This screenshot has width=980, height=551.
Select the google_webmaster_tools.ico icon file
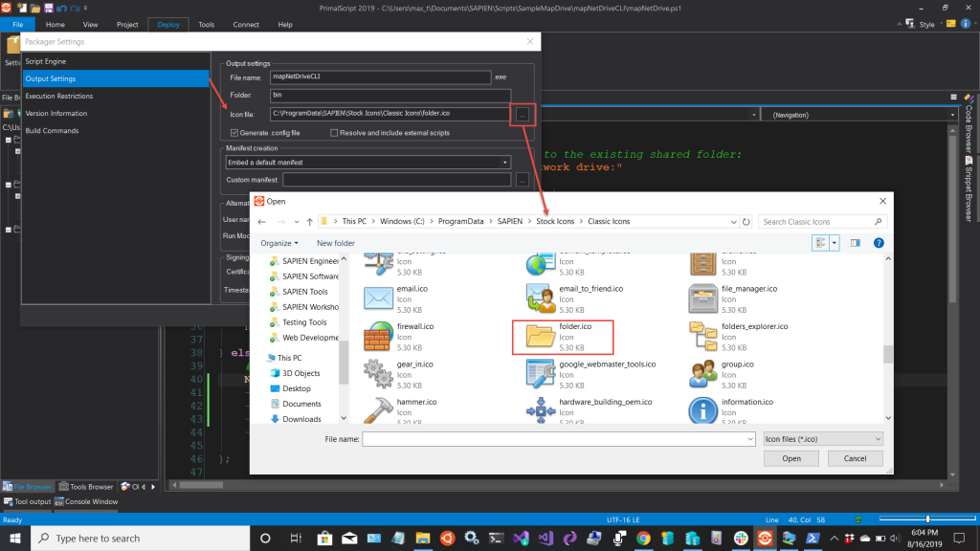click(x=590, y=374)
